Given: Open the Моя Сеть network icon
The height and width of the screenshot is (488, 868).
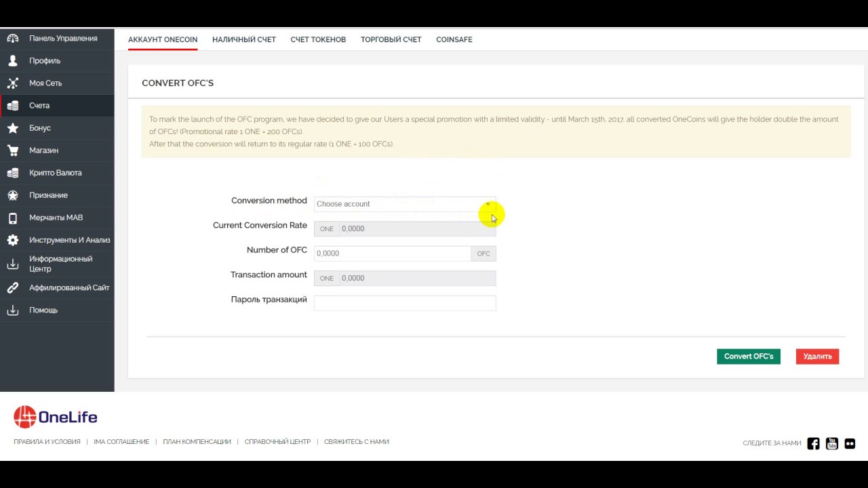Looking at the screenshot, I should point(13,83).
